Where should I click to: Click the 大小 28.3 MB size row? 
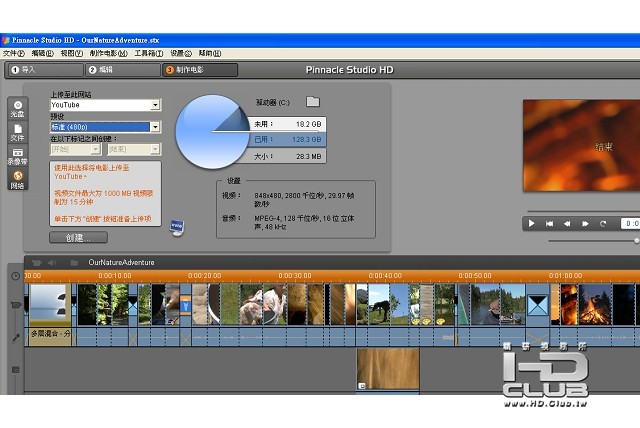(287, 156)
